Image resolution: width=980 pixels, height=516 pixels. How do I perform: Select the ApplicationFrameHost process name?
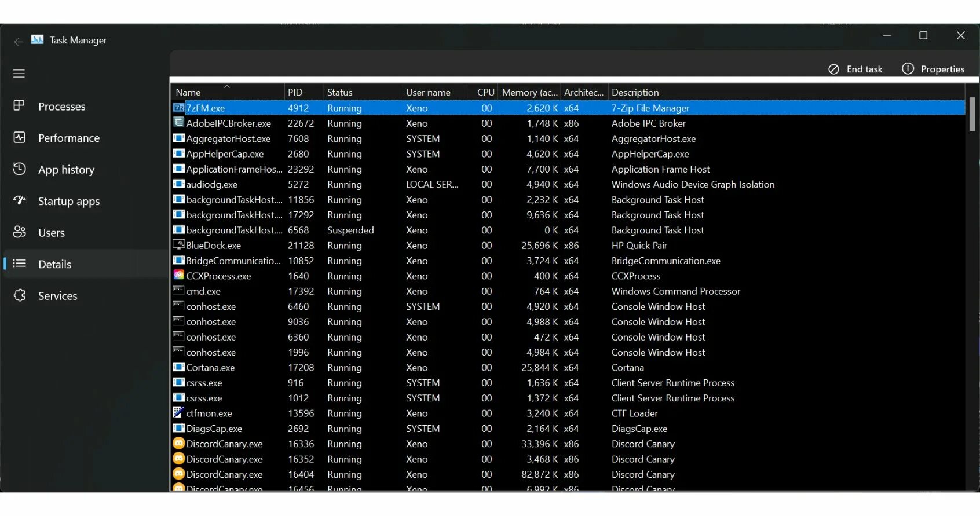click(235, 169)
